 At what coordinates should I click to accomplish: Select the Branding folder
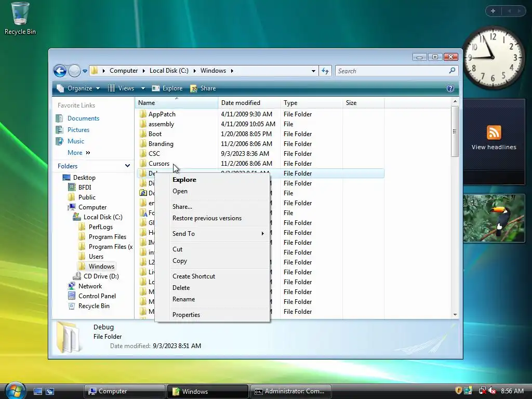tap(161, 144)
